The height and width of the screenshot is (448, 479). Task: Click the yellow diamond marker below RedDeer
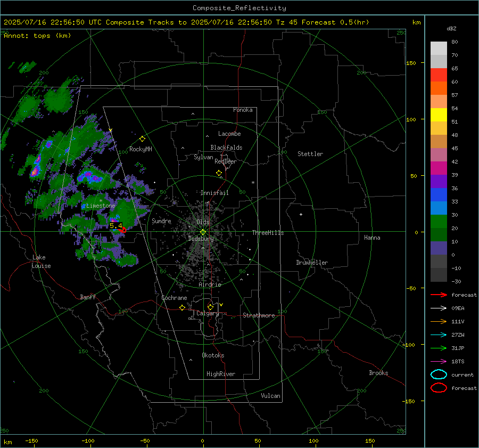click(219, 173)
